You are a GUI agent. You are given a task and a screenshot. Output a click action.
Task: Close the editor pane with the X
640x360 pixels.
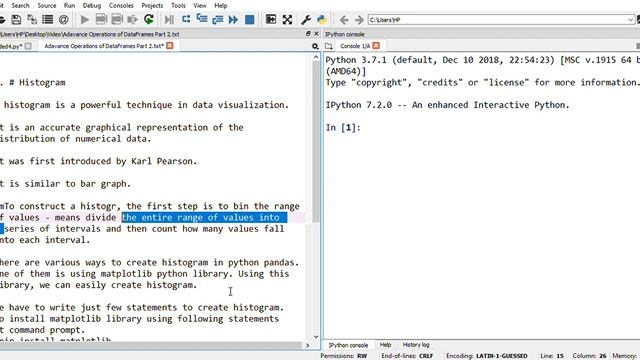(316, 34)
